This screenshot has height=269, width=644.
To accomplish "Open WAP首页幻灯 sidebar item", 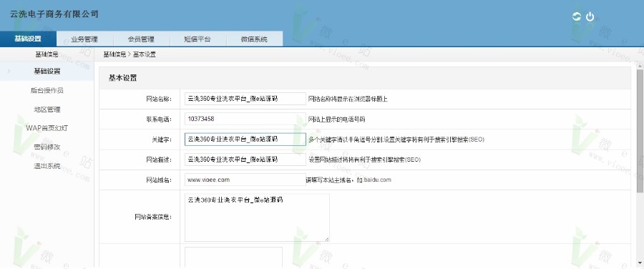I will pyautogui.click(x=47, y=128).
